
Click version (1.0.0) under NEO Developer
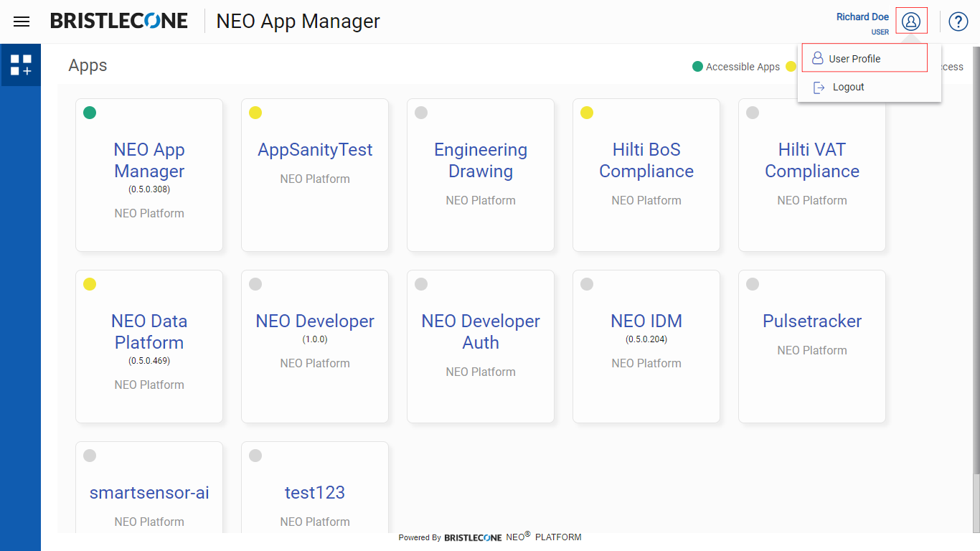(315, 340)
